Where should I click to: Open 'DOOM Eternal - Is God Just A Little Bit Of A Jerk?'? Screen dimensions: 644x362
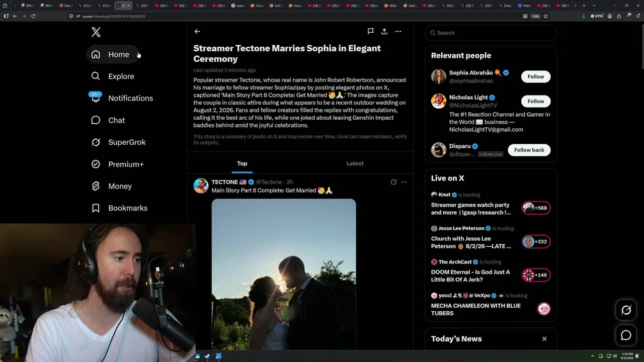click(470, 276)
